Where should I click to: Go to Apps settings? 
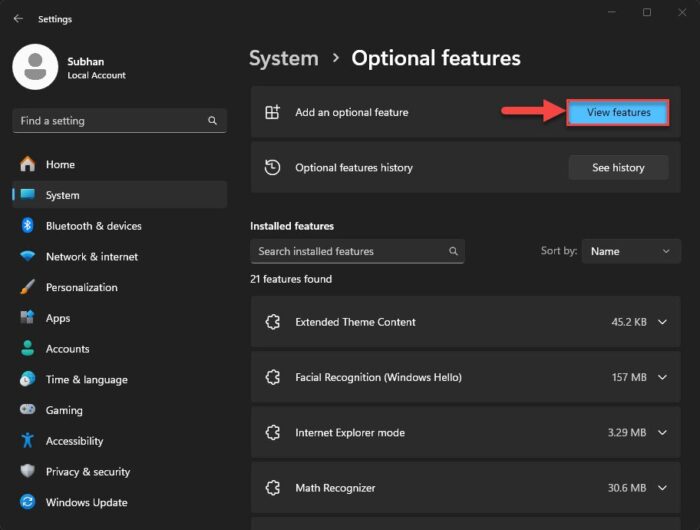120,318
